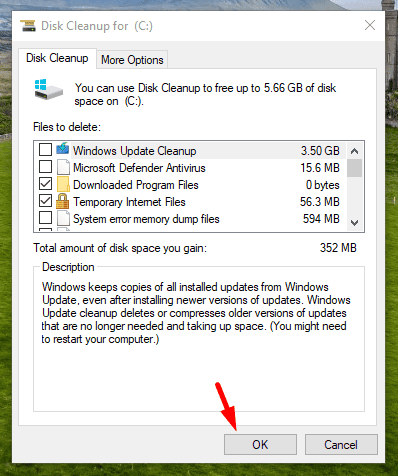
Task: Click the 3.50 GB size value
Action: click(x=320, y=151)
